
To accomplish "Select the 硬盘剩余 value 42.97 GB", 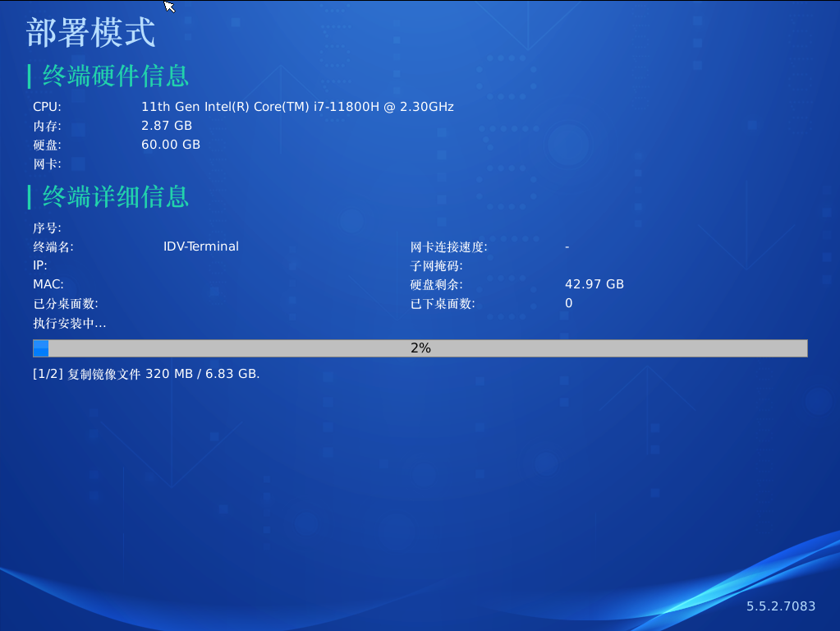I will point(594,284).
